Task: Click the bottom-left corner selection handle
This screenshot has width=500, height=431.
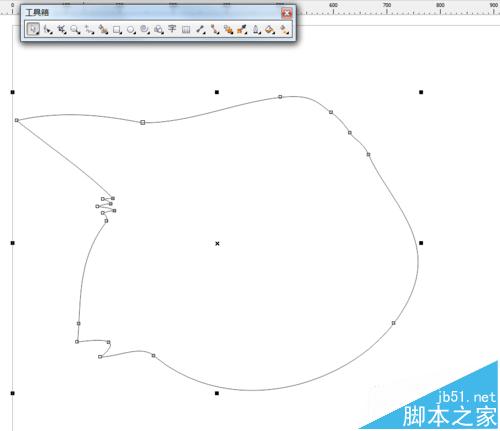Action: point(13,393)
